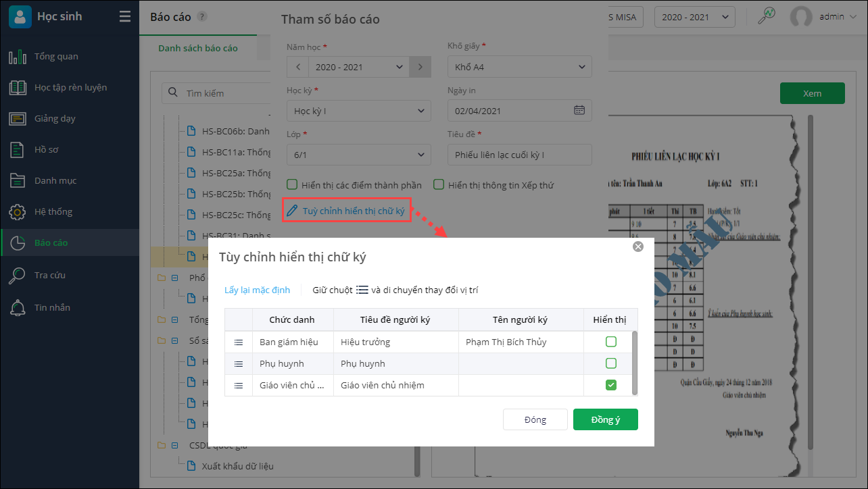
Task: Click the partially hidden MISA button in header
Action: point(626,17)
